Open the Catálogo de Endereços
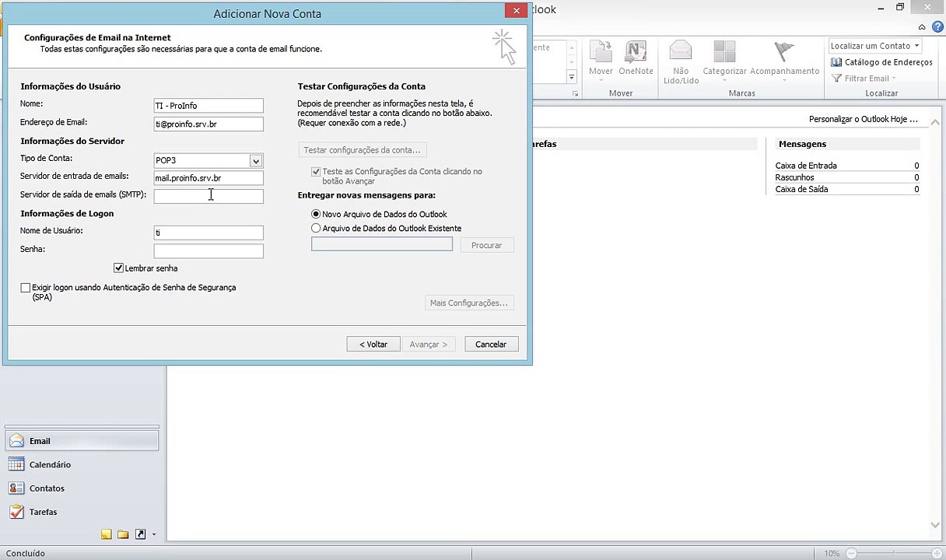 click(x=881, y=62)
